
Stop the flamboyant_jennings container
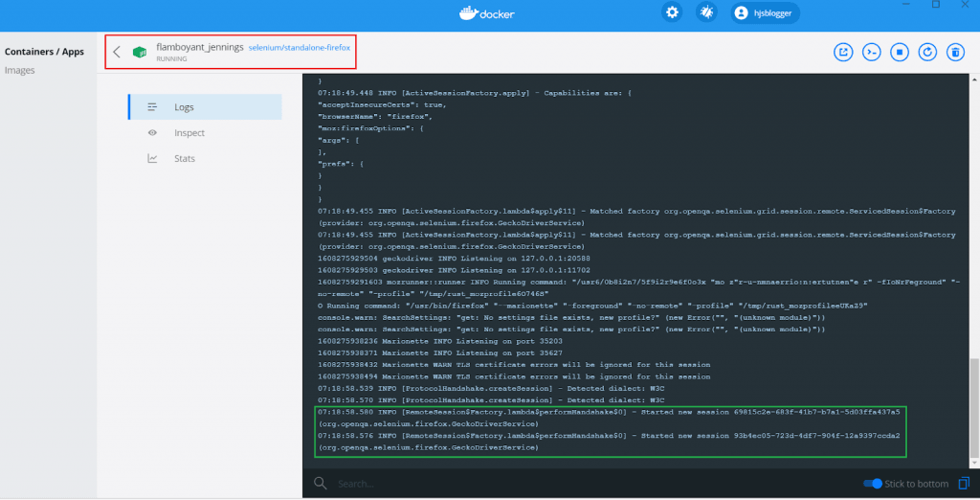tap(899, 52)
